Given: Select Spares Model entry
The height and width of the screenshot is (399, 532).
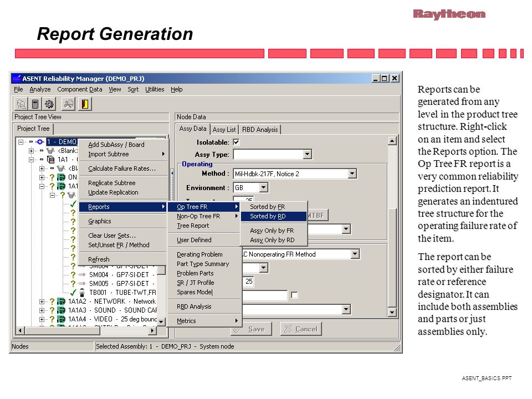Looking at the screenshot, I should coord(204,292).
